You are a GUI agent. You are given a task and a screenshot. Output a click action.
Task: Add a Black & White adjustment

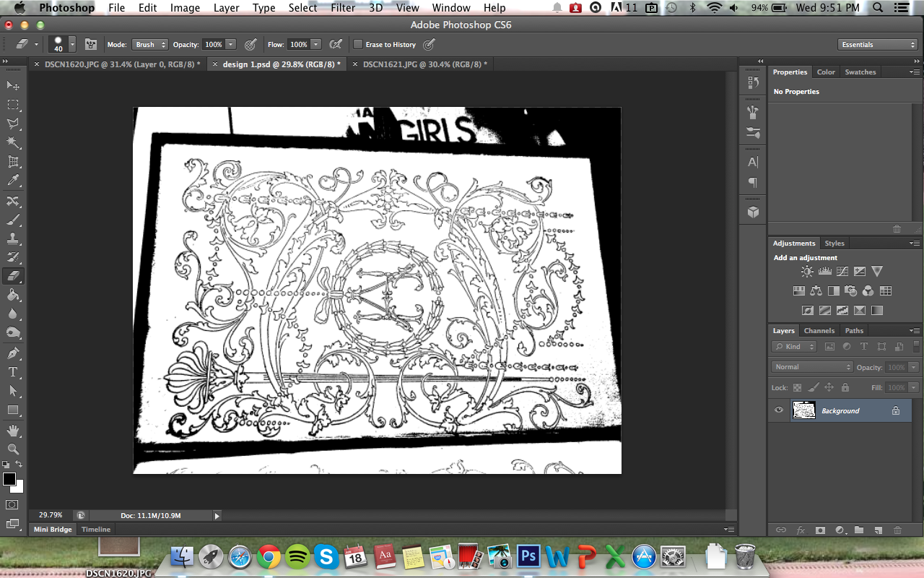(x=833, y=290)
